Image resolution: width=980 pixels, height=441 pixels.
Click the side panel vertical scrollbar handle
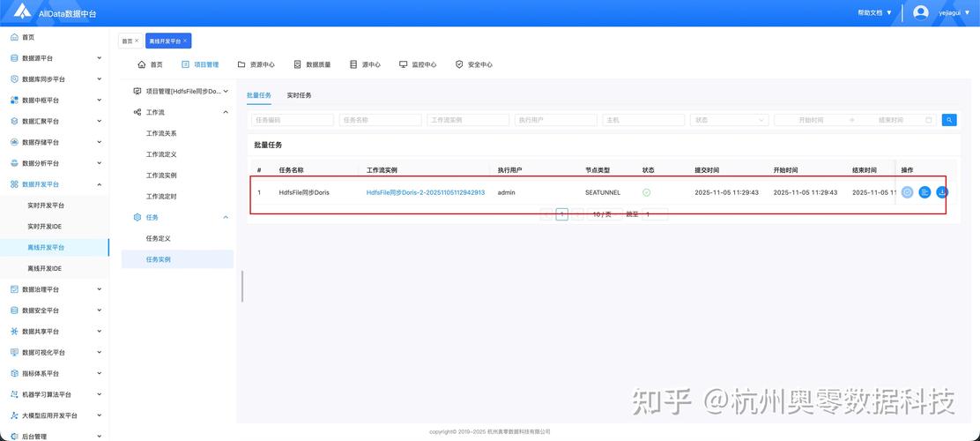pos(242,287)
